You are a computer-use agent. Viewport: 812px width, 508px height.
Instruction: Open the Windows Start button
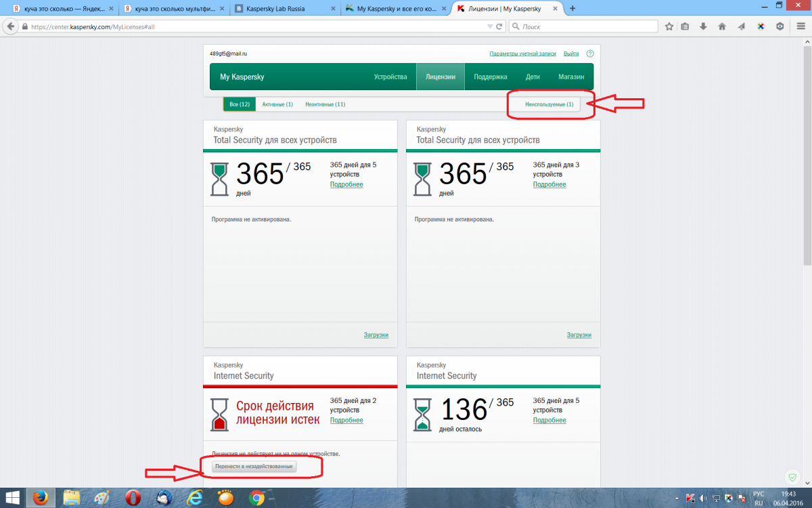13,498
